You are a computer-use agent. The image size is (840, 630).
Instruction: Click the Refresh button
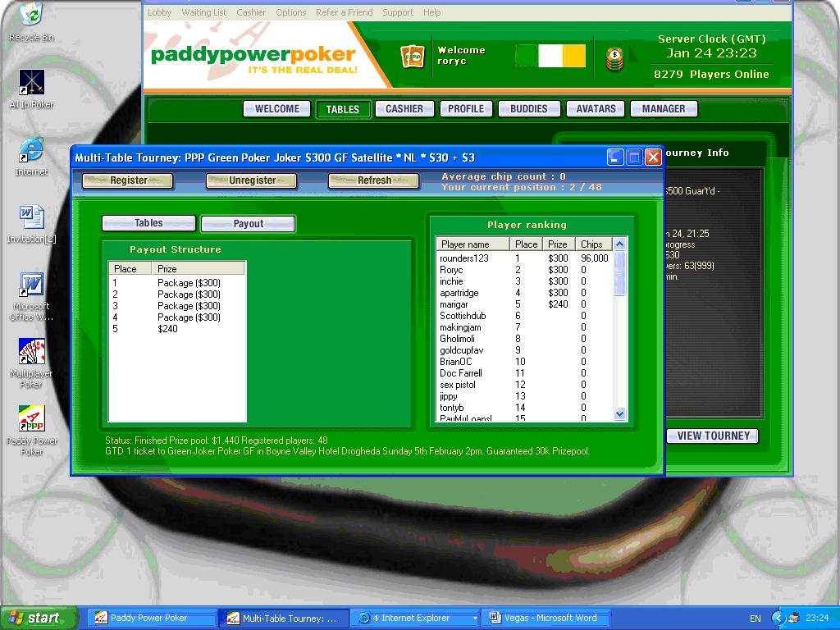(374, 180)
